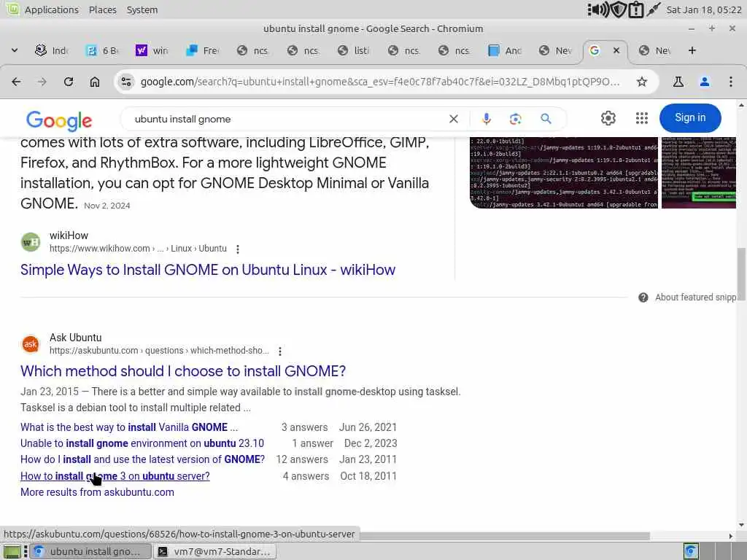Image resolution: width=747 pixels, height=560 pixels.
Task: Open the small terminal thumbnail at right edge
Action: (x=698, y=173)
